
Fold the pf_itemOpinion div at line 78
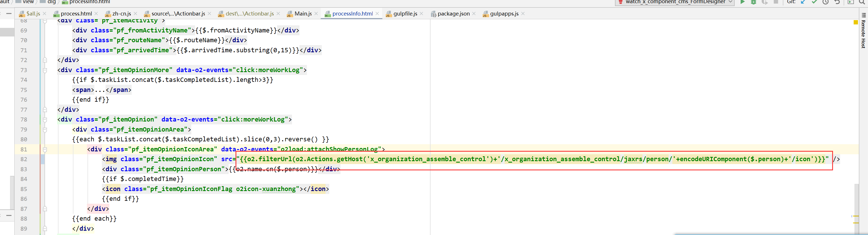click(45, 120)
